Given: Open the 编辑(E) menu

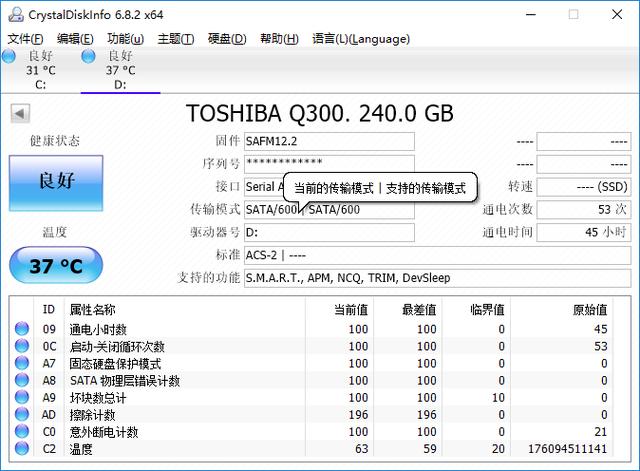Looking at the screenshot, I should tap(75, 39).
